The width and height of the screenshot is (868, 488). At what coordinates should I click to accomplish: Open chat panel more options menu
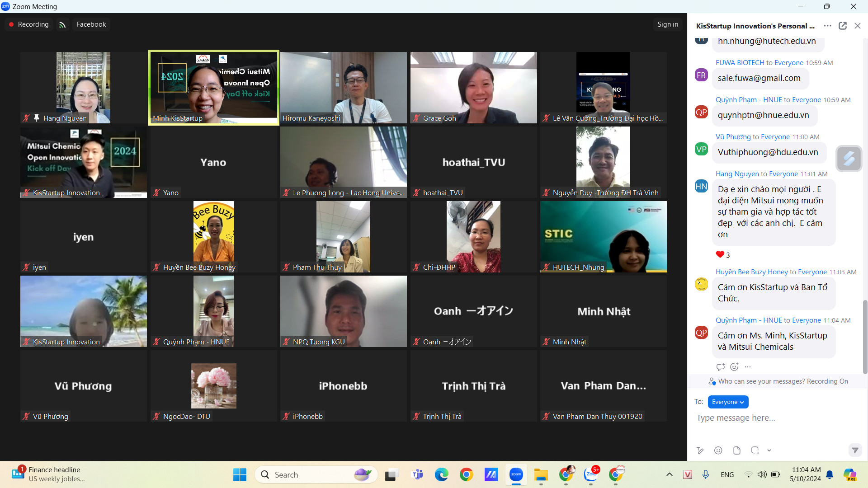click(827, 26)
